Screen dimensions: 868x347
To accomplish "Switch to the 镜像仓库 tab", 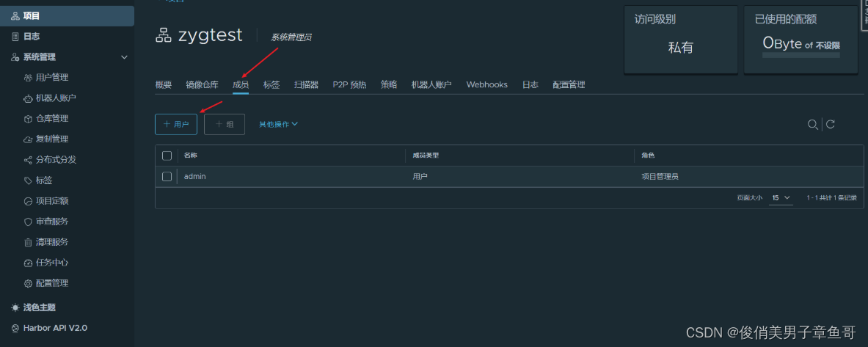I will coord(202,84).
